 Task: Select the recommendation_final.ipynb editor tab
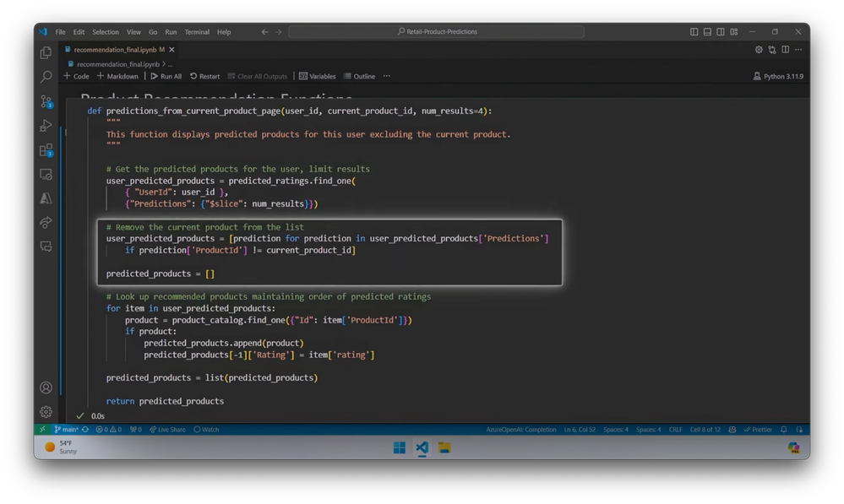pos(115,50)
